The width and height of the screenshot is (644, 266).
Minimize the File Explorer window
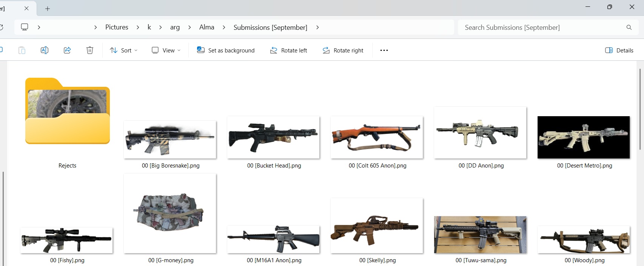(588, 7)
